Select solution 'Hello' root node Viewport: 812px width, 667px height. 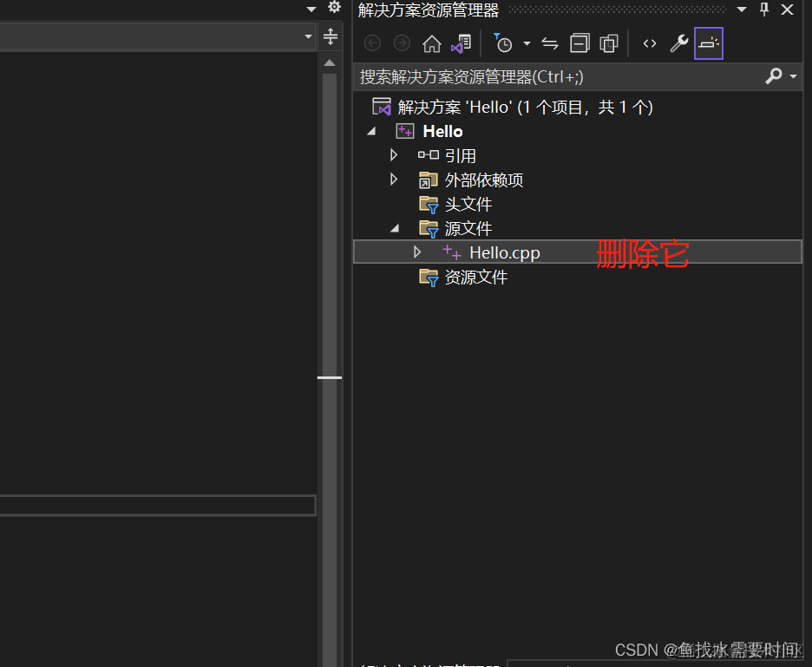[525, 108]
